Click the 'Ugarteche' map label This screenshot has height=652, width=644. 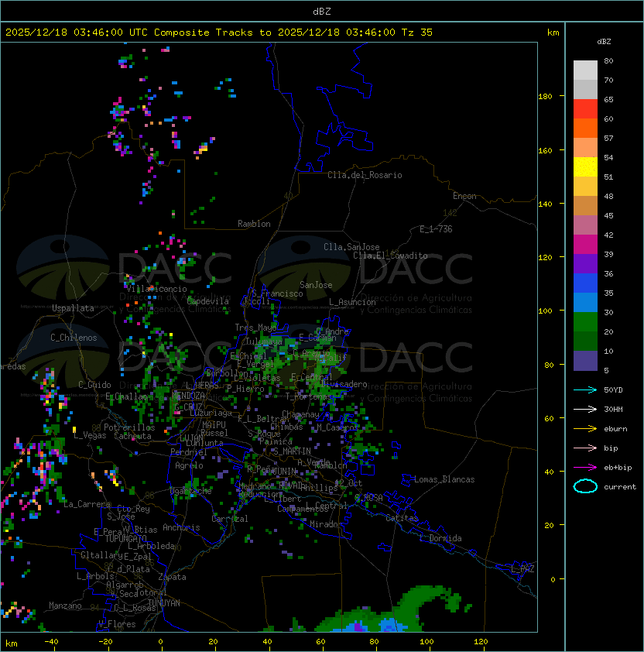pyautogui.click(x=191, y=491)
